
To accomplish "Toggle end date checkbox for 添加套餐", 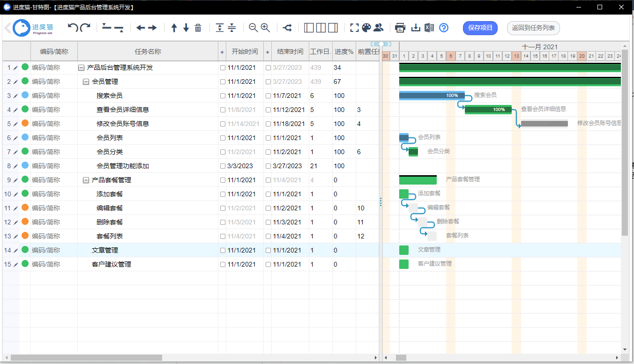I will [x=268, y=194].
